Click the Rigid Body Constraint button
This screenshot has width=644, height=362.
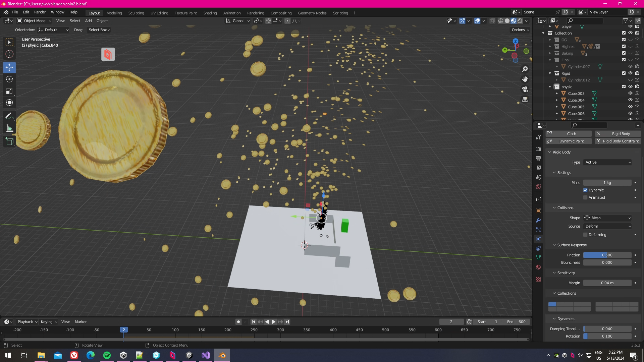click(x=618, y=141)
